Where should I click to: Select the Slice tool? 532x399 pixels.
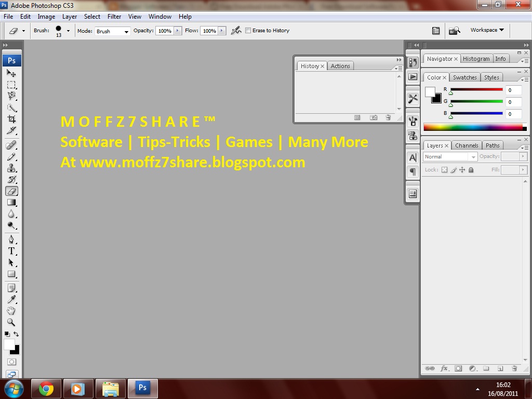coord(11,130)
